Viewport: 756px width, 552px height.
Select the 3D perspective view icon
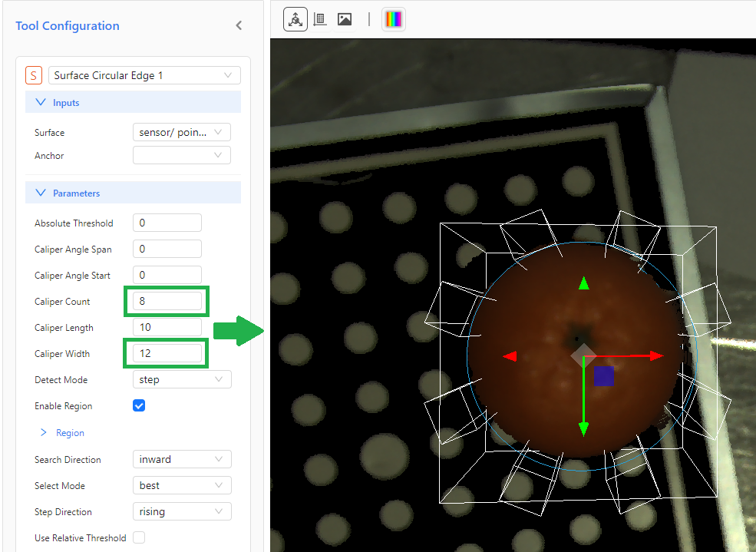tap(295, 20)
